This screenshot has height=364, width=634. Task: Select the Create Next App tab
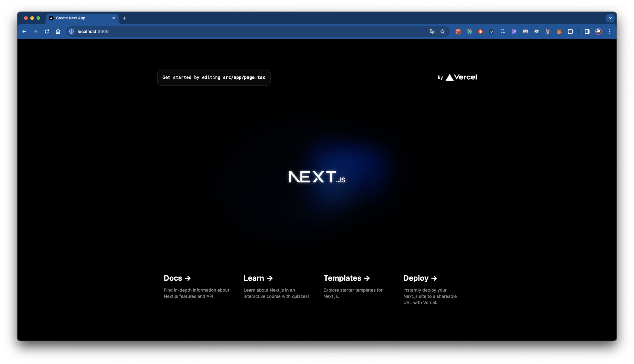pos(82,18)
